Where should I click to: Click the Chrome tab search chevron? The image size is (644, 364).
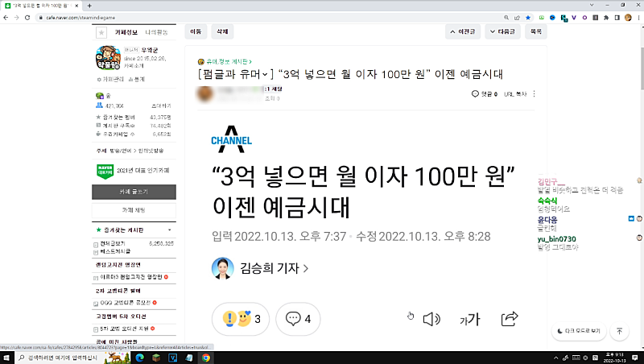tap(592, 5)
